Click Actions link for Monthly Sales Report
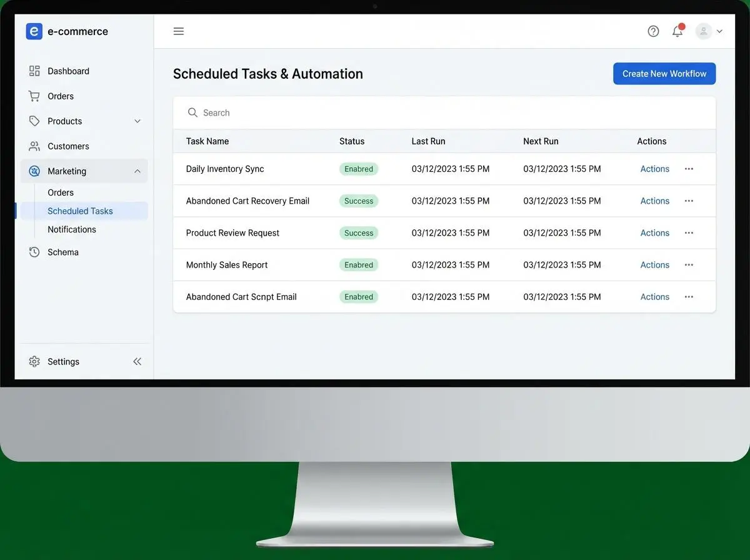 [654, 265]
